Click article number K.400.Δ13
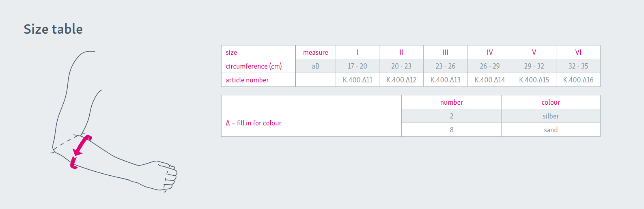Viewport: 644px width, 209px height. point(446,80)
